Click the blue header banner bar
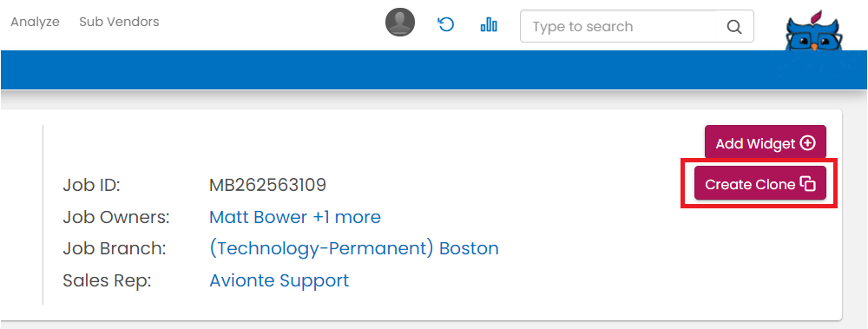This screenshot has width=868, height=329. 434,69
